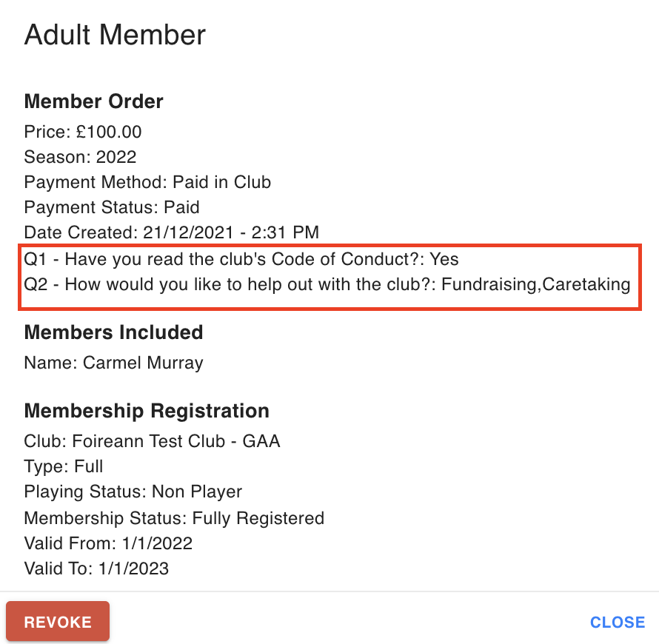Click the Payment Status: Paid line
Image resolution: width=659 pixels, height=644 pixels.
point(112,207)
